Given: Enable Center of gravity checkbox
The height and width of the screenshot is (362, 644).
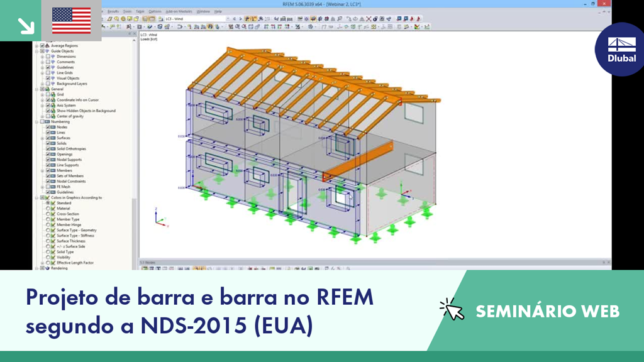Looking at the screenshot, I should point(48,116).
